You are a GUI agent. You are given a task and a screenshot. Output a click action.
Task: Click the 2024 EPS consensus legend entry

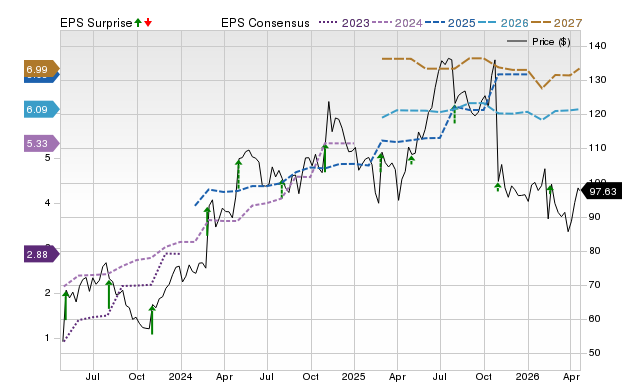coord(397,23)
